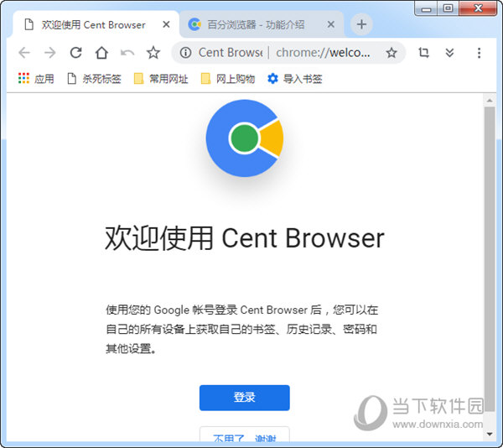Open a new tab with the plus button
This screenshot has width=503, height=448.
(x=361, y=24)
